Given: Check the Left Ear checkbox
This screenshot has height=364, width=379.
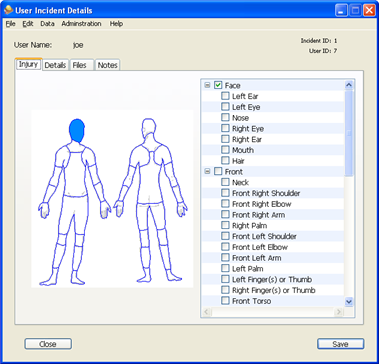Looking at the screenshot, I should click(225, 96).
